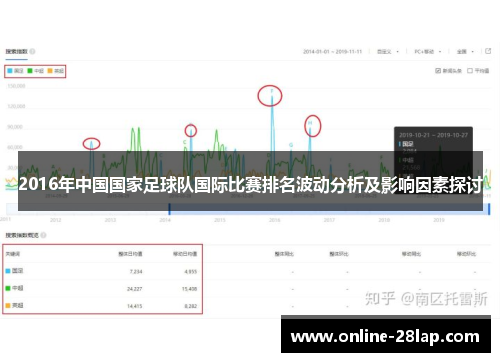Click the 120,000 y-axis label
This screenshot has height=362, width=500.
16,106
